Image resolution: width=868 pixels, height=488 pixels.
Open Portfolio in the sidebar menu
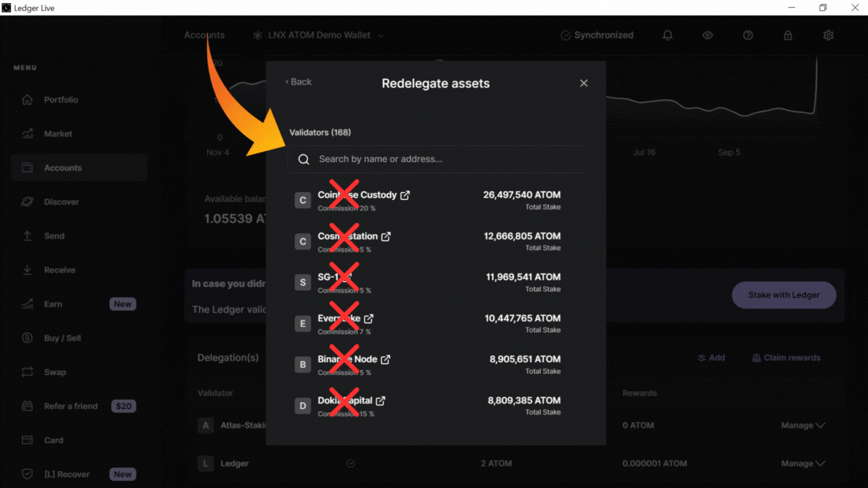(x=60, y=100)
